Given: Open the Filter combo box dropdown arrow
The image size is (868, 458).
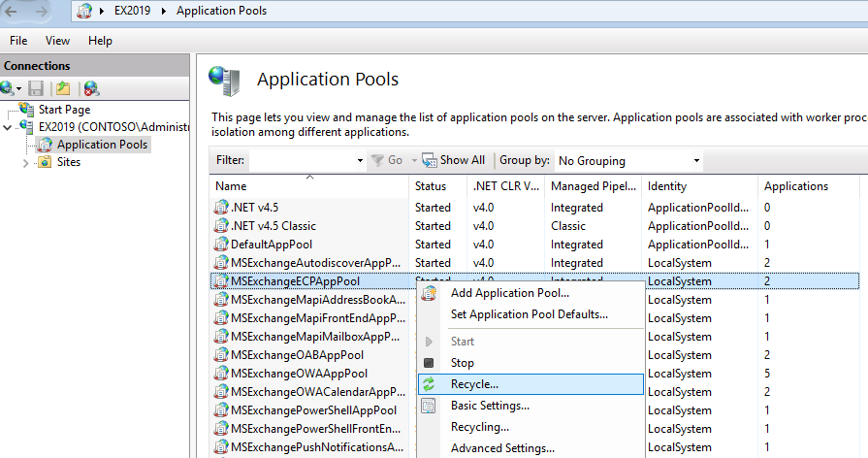Looking at the screenshot, I should tap(360, 161).
